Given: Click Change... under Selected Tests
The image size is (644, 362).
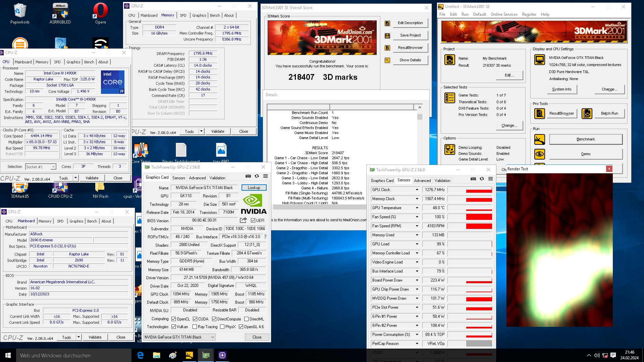Looking at the screenshot, I should point(509,125).
